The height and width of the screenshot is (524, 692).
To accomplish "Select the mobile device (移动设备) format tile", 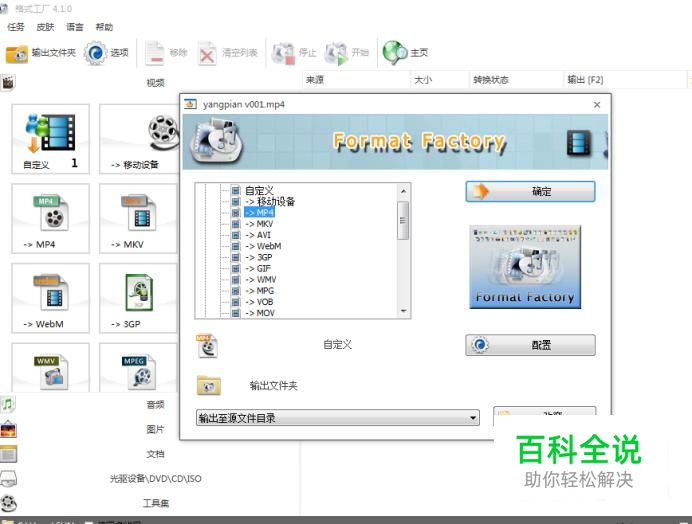I will [x=139, y=139].
